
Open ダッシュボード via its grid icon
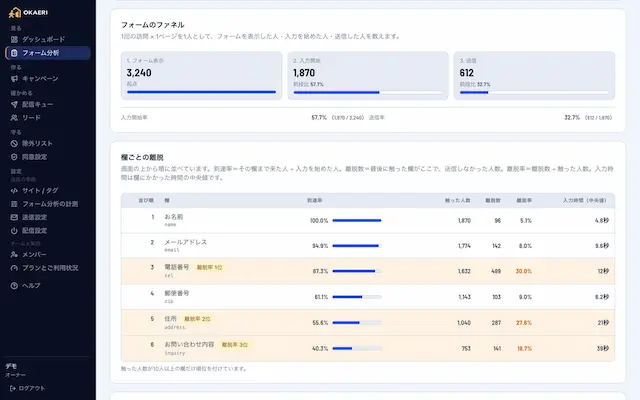tap(14, 40)
